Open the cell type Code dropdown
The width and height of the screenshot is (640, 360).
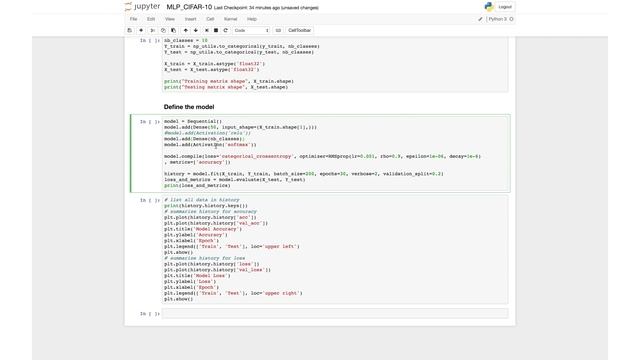tap(251, 30)
